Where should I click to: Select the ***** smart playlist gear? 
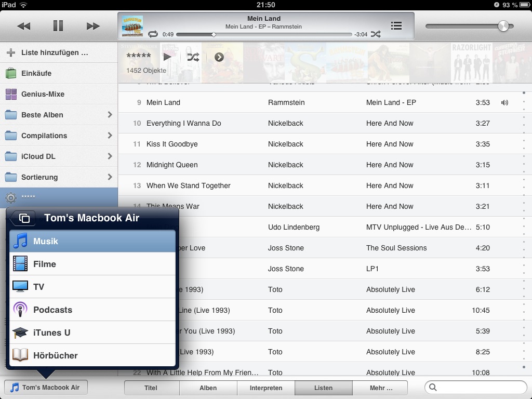pyautogui.click(x=11, y=197)
